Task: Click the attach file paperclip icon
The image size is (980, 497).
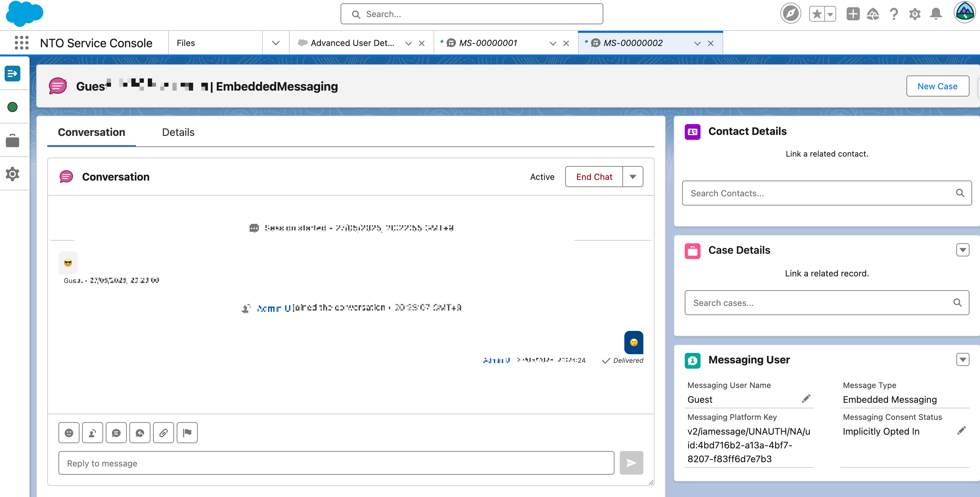Action: pyautogui.click(x=163, y=433)
